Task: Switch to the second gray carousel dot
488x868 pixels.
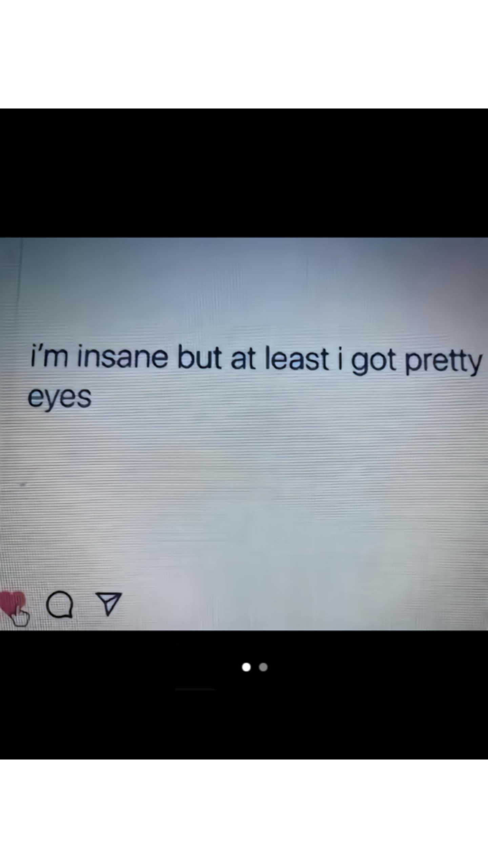Action: point(263,667)
